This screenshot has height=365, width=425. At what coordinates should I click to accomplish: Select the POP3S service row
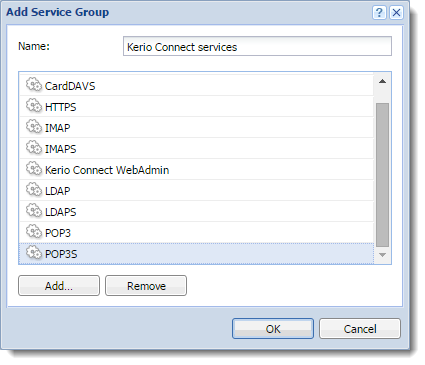(x=196, y=254)
